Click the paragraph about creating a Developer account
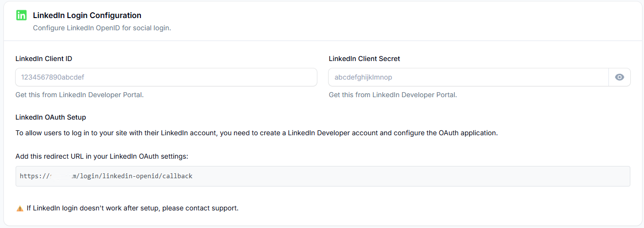The height and width of the screenshot is (228, 644). pos(256,133)
